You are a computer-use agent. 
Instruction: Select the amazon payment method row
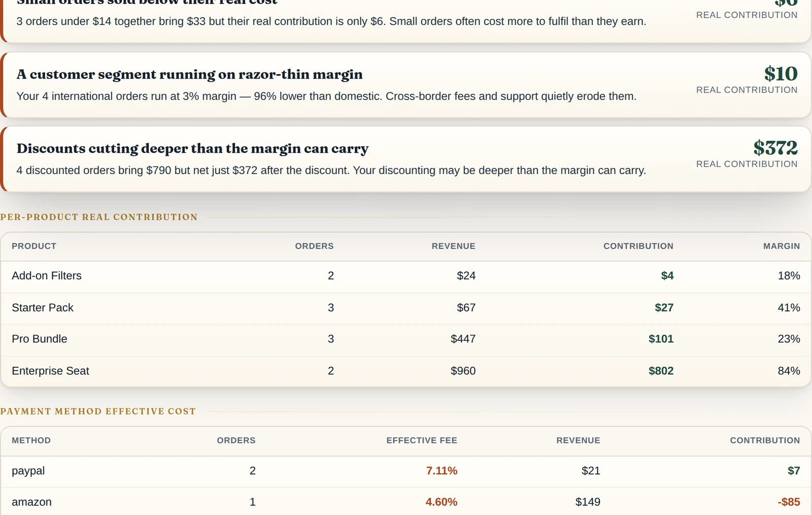tap(405, 502)
